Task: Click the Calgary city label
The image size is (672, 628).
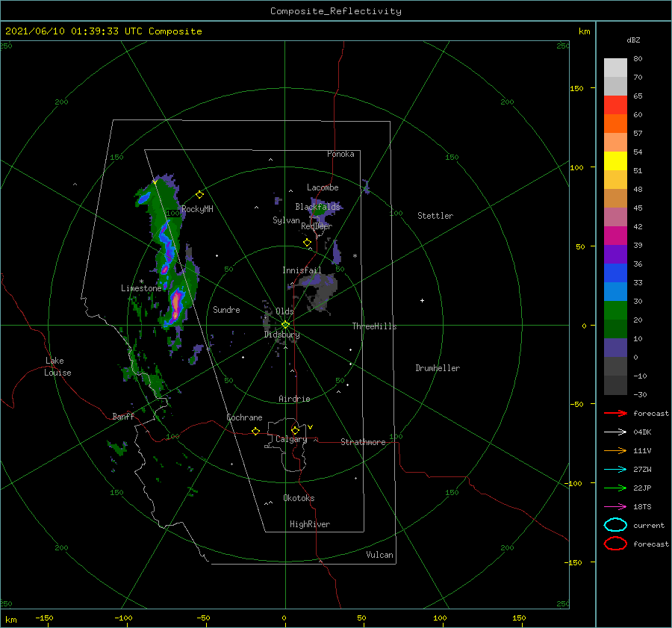Action: 291,439
